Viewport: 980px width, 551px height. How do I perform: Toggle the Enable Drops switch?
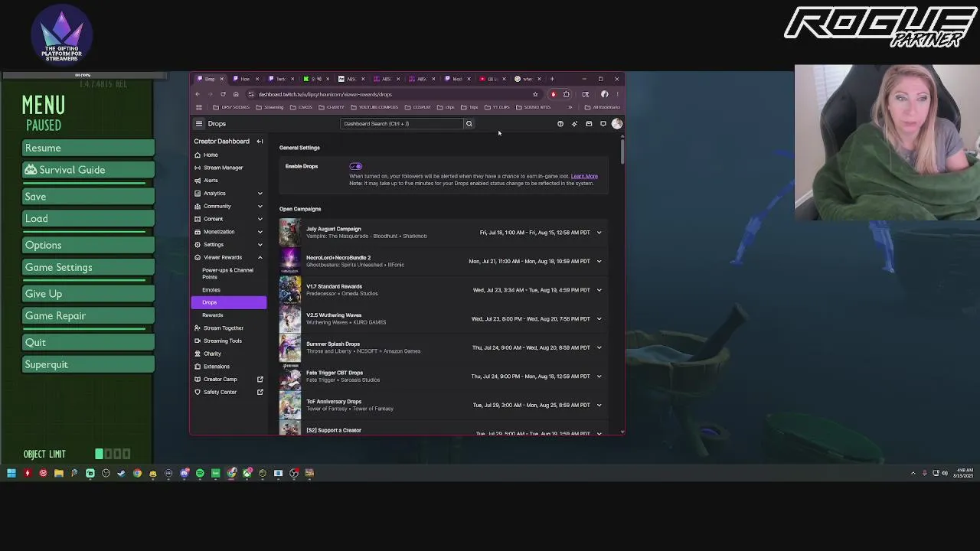[x=355, y=166]
